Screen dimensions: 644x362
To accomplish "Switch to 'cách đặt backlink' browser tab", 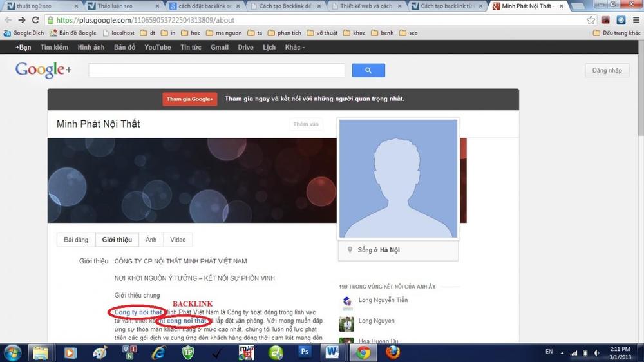I will (x=204, y=6).
